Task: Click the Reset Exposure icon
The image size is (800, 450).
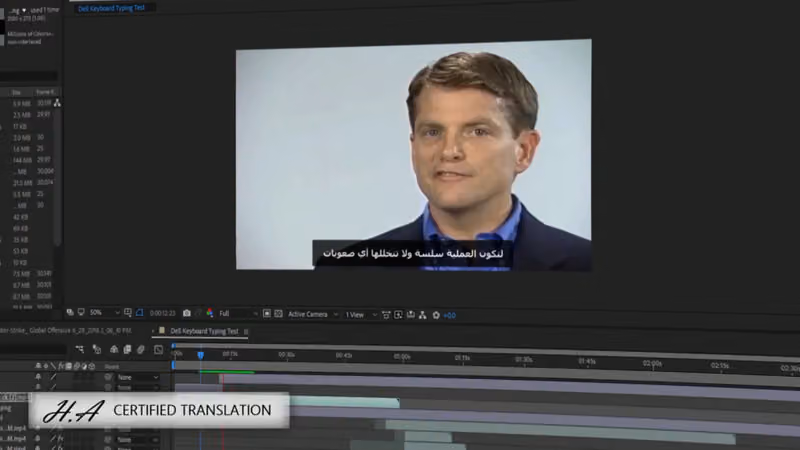Action: click(436, 315)
